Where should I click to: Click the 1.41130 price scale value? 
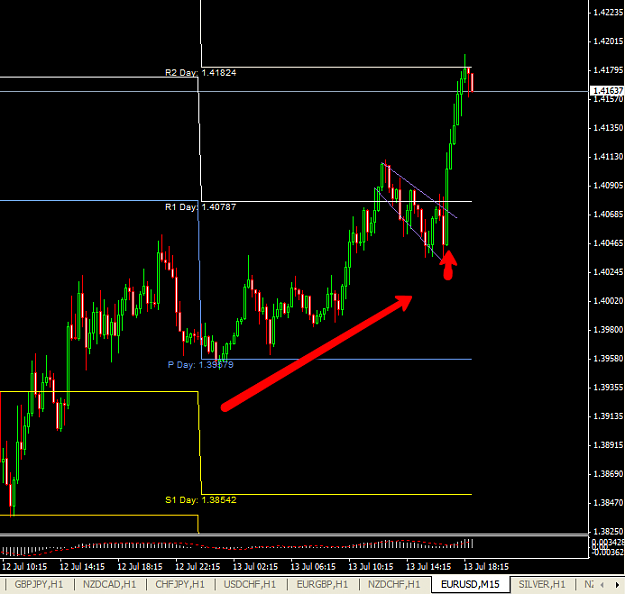coord(608,157)
